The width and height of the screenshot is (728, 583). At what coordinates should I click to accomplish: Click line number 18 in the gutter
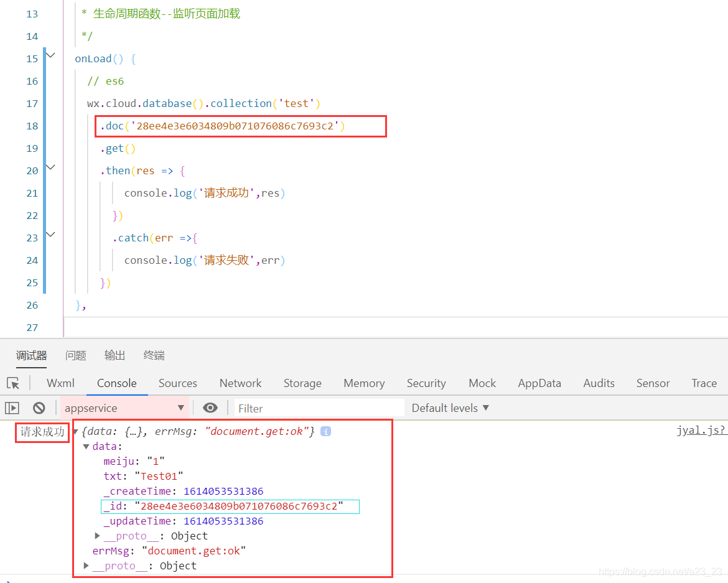pos(32,126)
